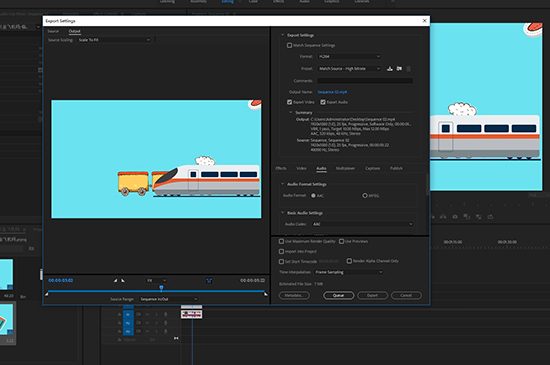Open the Video tab
Viewport: 550px width, 365px height.
click(301, 168)
